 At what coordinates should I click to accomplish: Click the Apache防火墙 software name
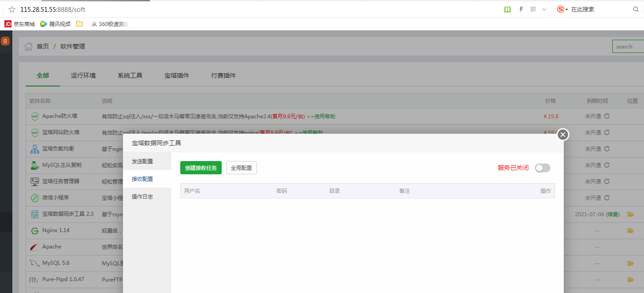pos(60,116)
